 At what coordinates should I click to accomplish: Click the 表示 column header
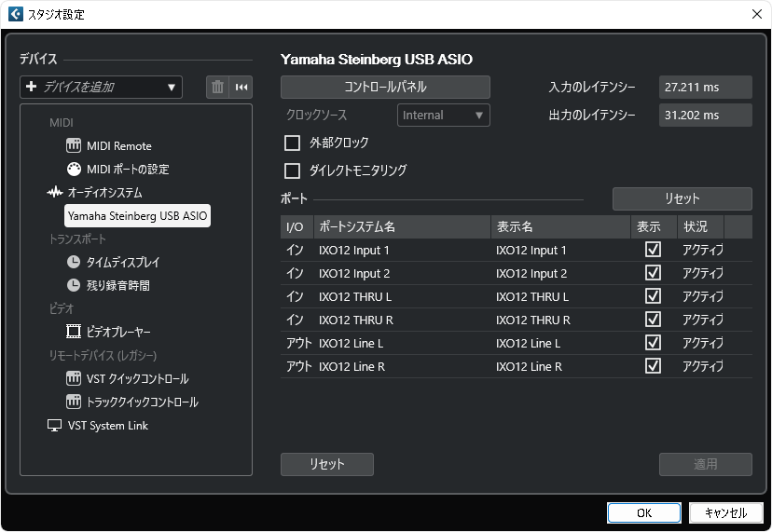[654, 227]
